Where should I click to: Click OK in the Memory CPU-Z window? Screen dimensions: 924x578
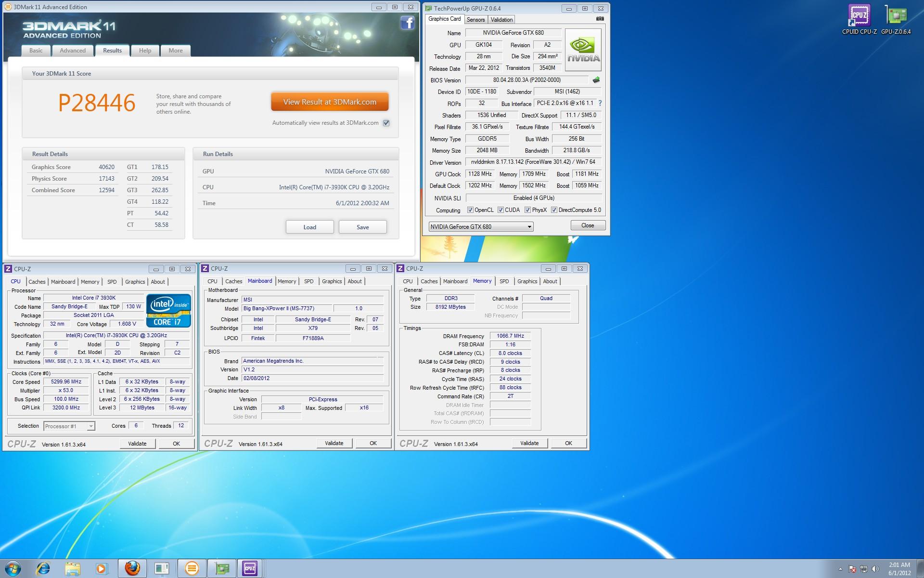coord(568,443)
